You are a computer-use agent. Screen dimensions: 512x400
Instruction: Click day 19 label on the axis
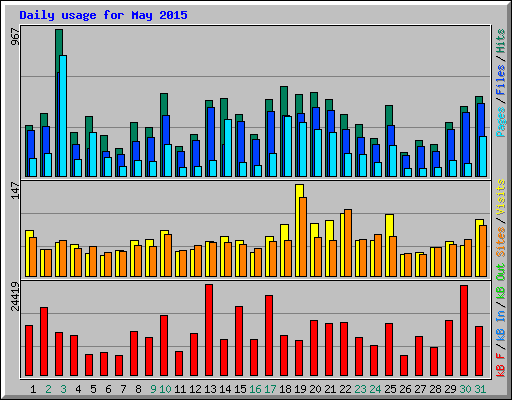(x=300, y=389)
